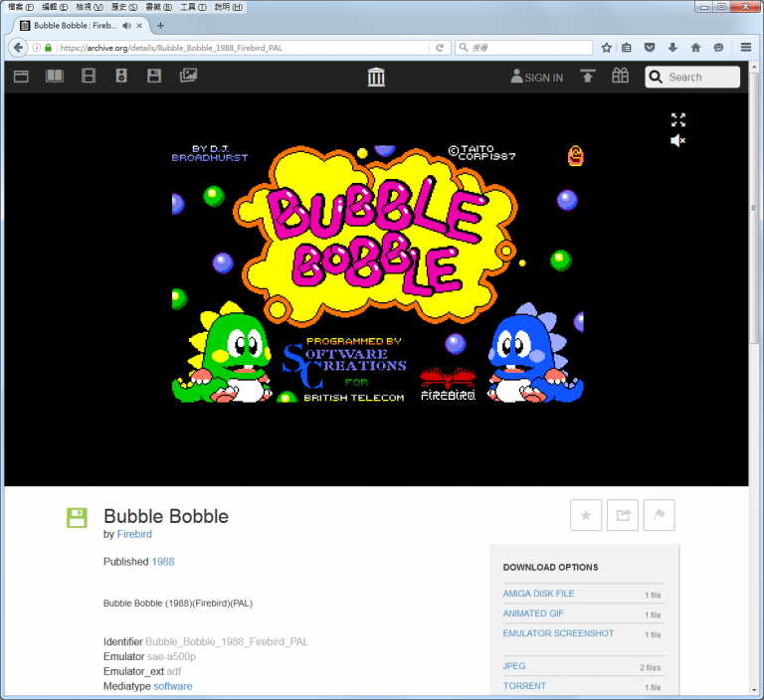
Task: Save page to Pocket
Action: click(x=650, y=48)
